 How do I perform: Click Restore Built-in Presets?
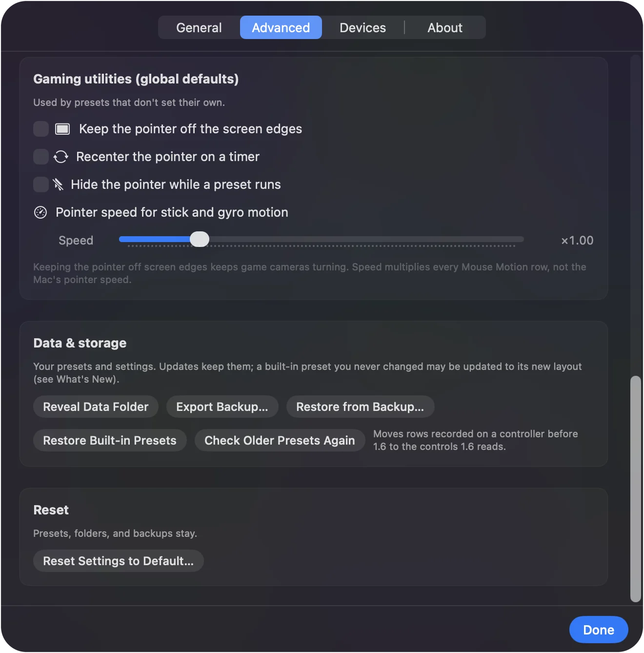click(x=110, y=440)
